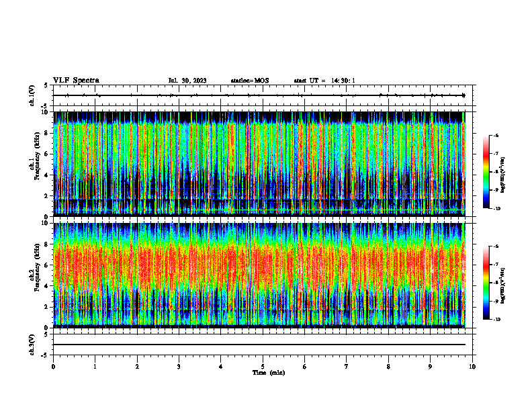Click the time axis tick label "1"

[x=95, y=367]
